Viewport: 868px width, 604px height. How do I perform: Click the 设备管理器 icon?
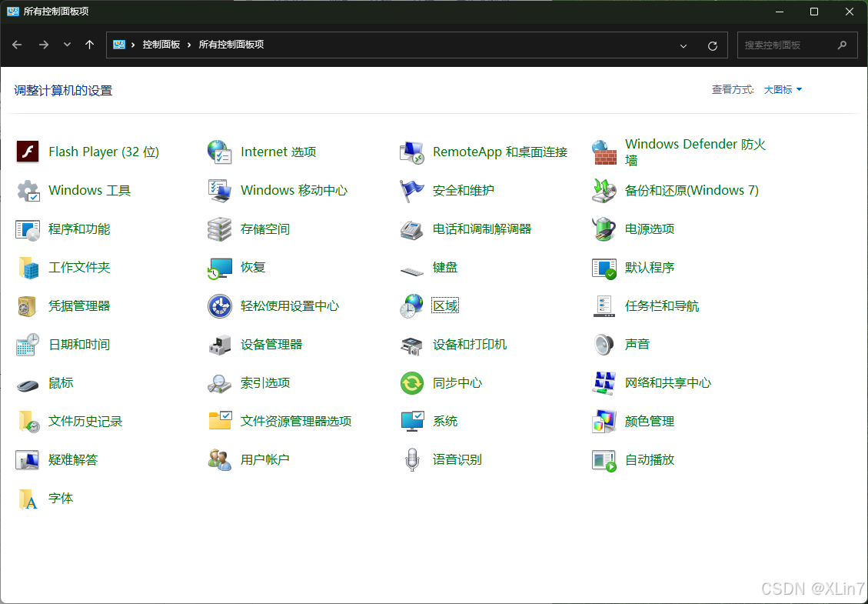coord(220,345)
